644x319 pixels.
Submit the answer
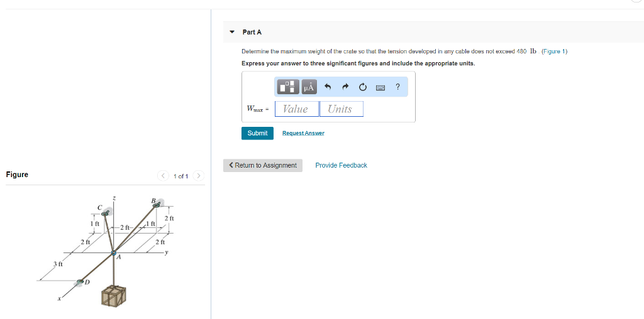pyautogui.click(x=257, y=133)
